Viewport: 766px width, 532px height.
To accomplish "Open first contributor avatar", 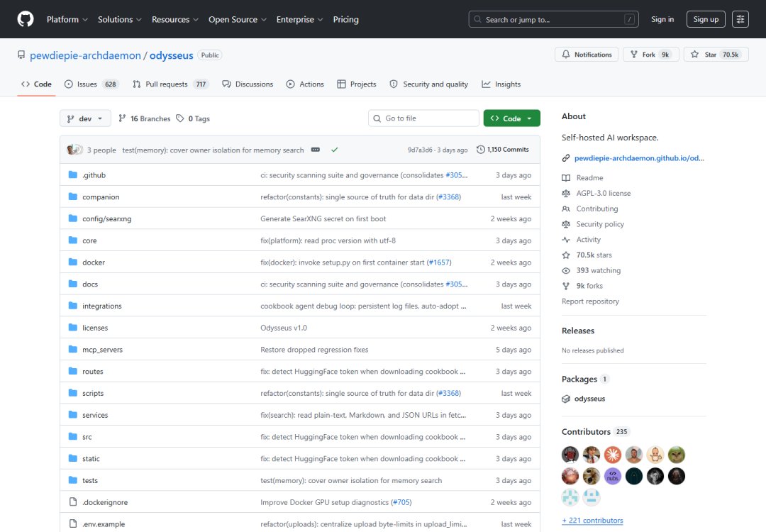I will coord(570,455).
